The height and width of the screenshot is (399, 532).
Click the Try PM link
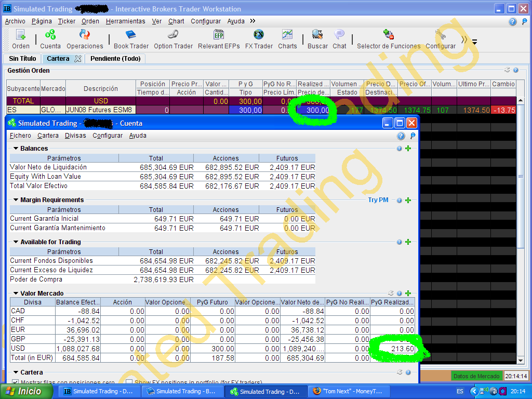coord(378,200)
